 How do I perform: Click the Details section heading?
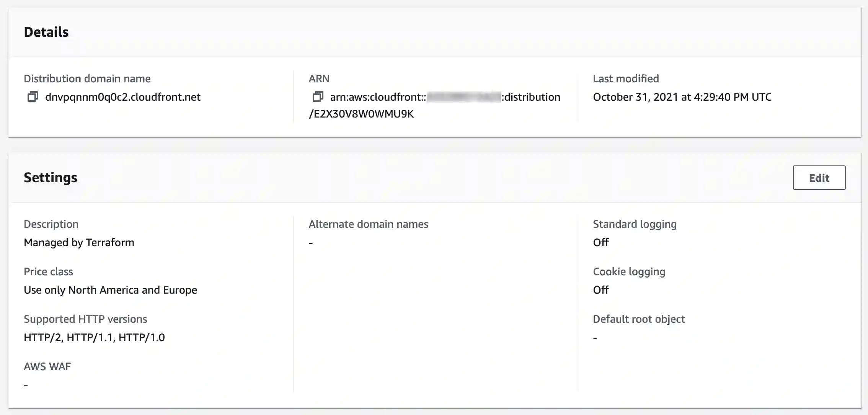click(46, 32)
